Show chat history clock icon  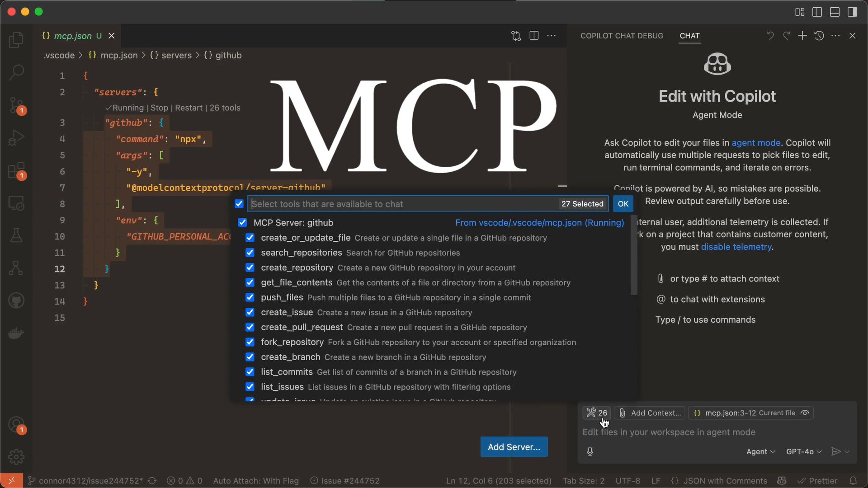[x=819, y=36]
